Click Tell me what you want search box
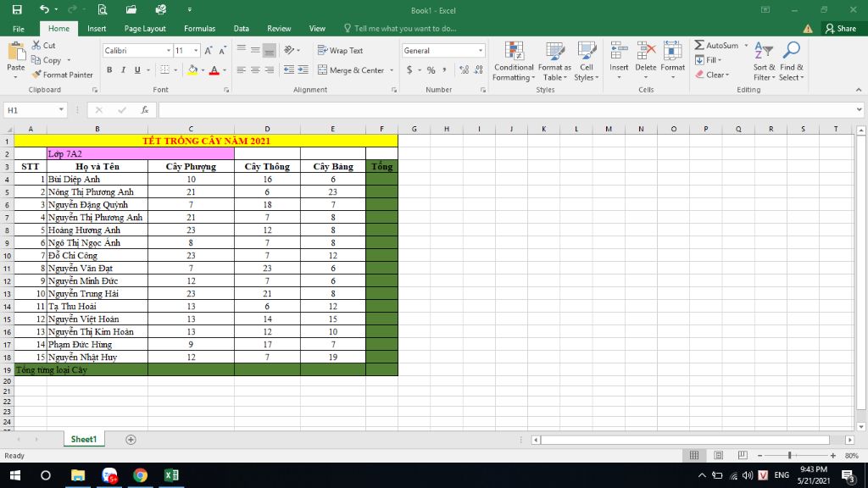 400,29
